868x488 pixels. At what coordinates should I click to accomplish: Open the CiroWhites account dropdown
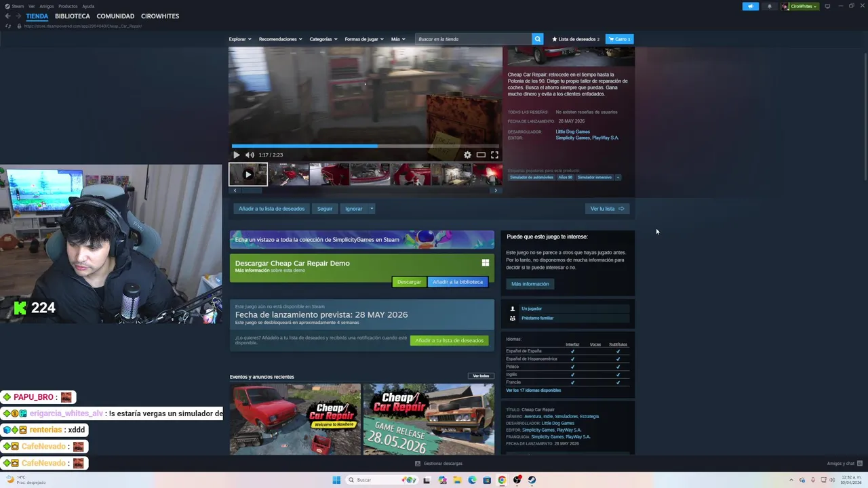click(x=800, y=6)
